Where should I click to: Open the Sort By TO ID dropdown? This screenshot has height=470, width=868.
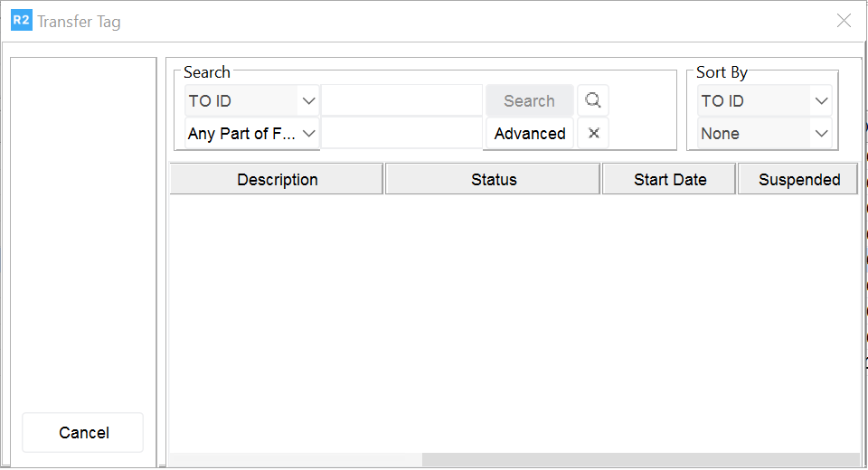pos(765,100)
